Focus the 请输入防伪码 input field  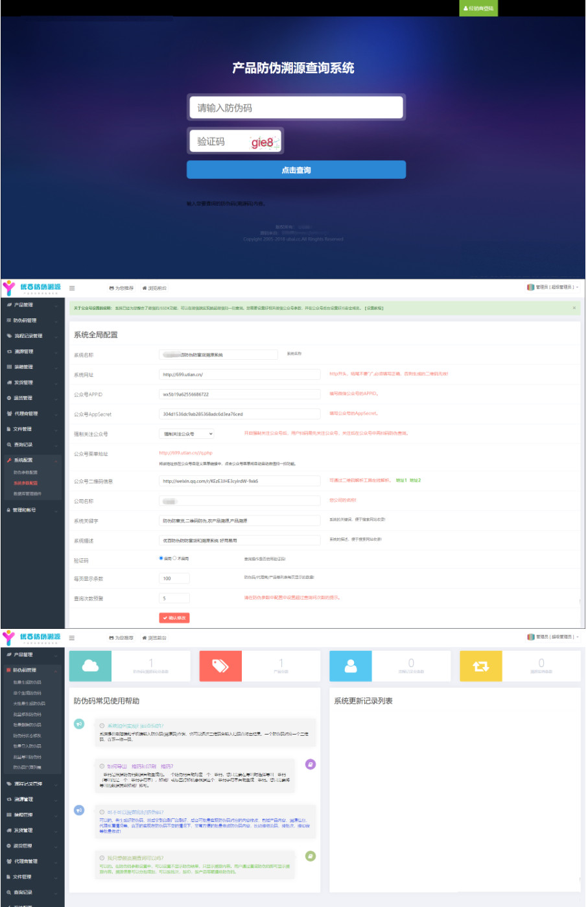click(296, 108)
